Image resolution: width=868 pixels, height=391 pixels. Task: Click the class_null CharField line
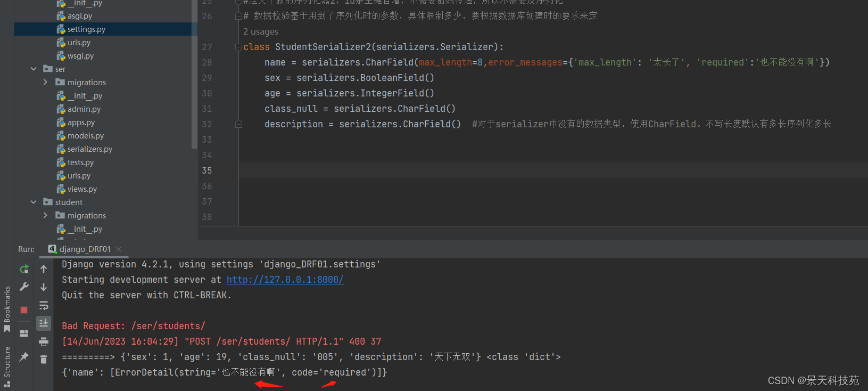point(360,109)
